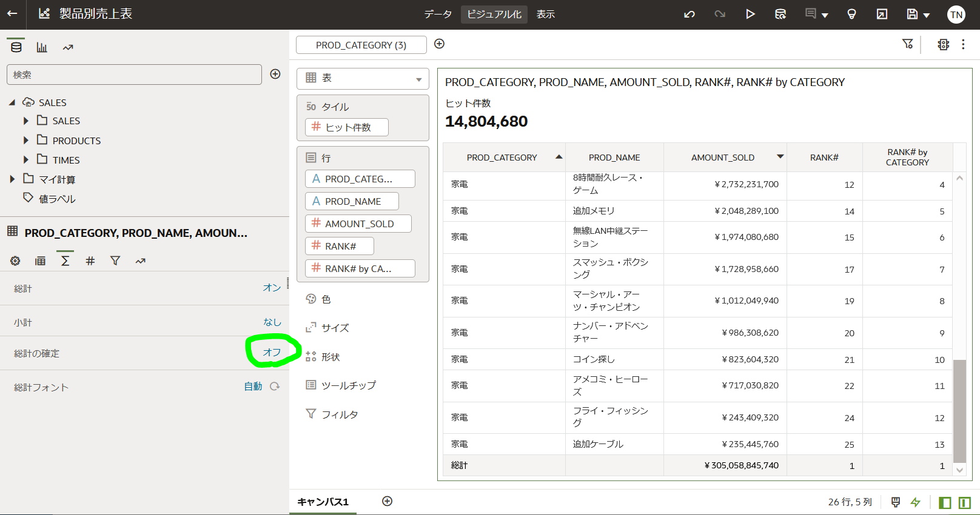Click the table vertical scrollbar thumb
This screenshot has width=980, height=515.
959,411
